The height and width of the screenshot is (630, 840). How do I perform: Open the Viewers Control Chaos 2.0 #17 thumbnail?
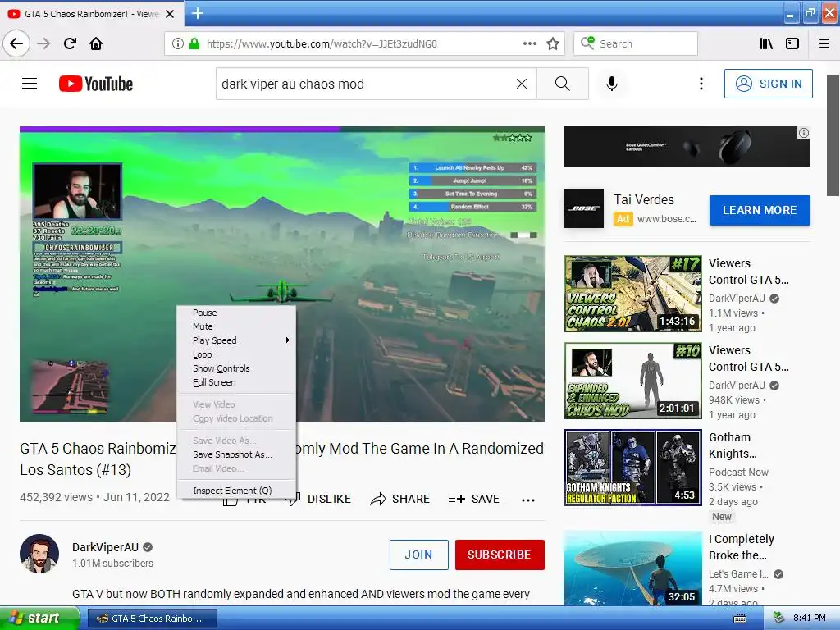coord(632,294)
